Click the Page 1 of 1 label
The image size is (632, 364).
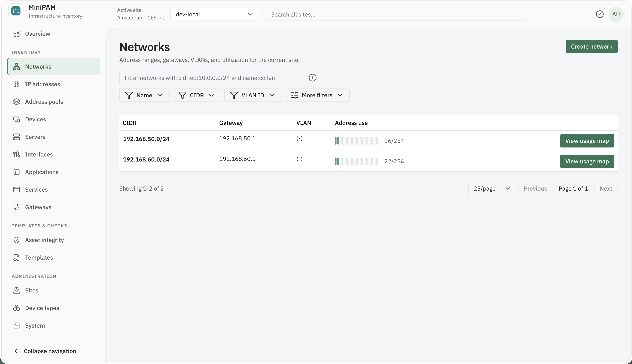[573, 188]
